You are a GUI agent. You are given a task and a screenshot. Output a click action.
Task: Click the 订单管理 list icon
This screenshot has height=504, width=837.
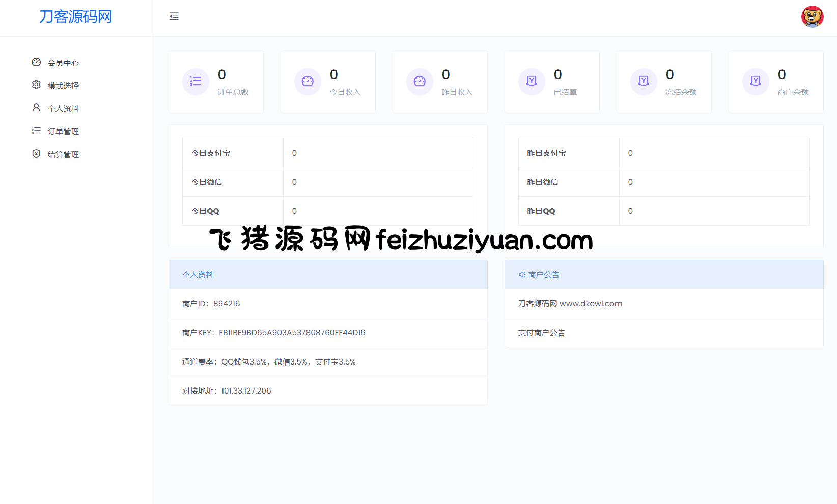(x=36, y=131)
